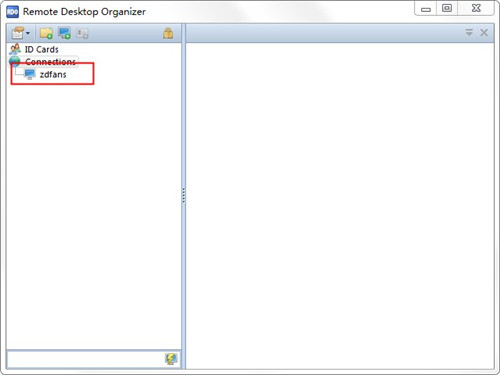Select the ID Cards tree node
The height and width of the screenshot is (375, 500).
click(x=42, y=49)
